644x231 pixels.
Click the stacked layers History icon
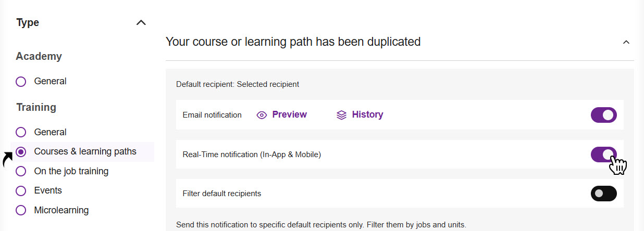click(x=341, y=115)
